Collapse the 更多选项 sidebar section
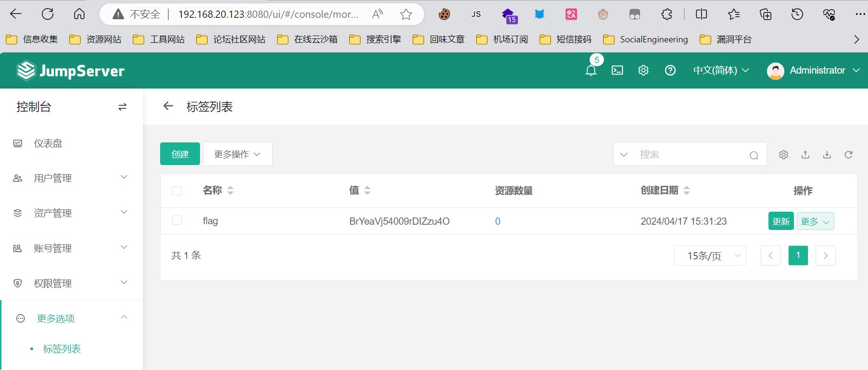This screenshot has height=370, width=868. (71, 319)
